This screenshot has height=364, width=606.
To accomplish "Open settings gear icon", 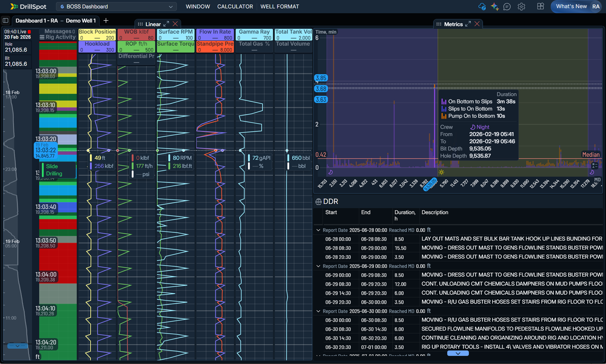I will tap(521, 7).
